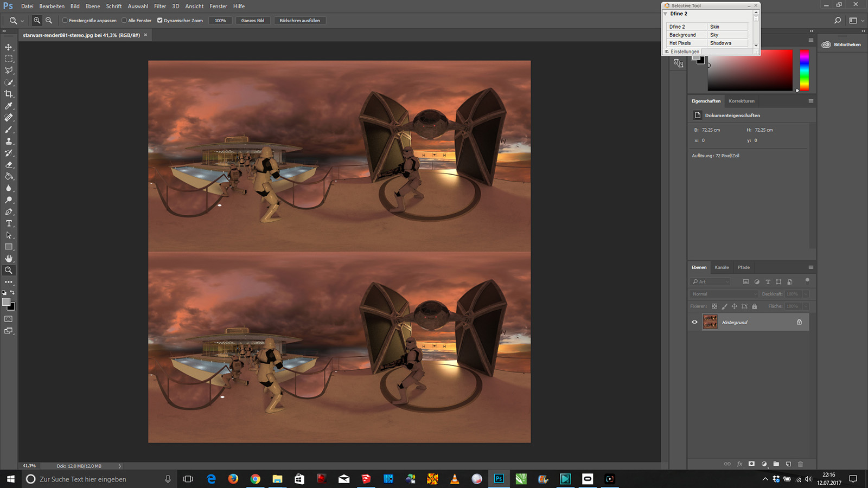
Task: Toggle Alle Fenster checkbox
Action: click(124, 21)
